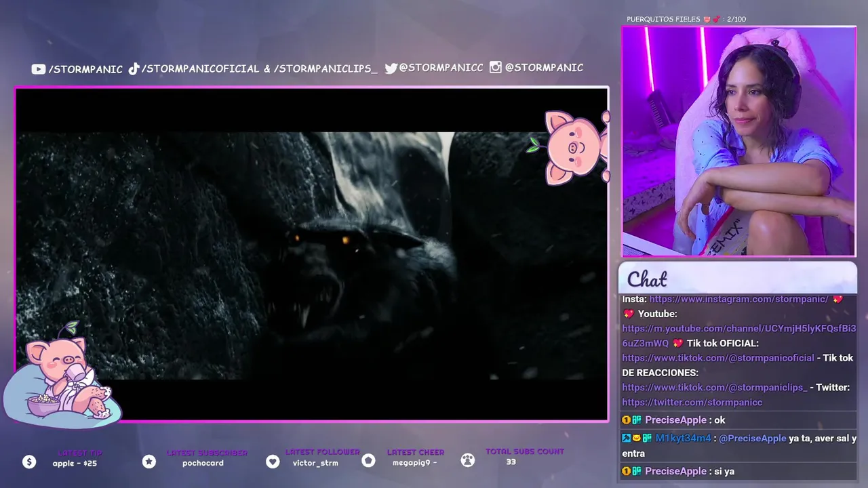Viewport: 868px width, 488px height.
Task: Click moderator sword badge beside M1kyt34m4
Action: click(627, 438)
